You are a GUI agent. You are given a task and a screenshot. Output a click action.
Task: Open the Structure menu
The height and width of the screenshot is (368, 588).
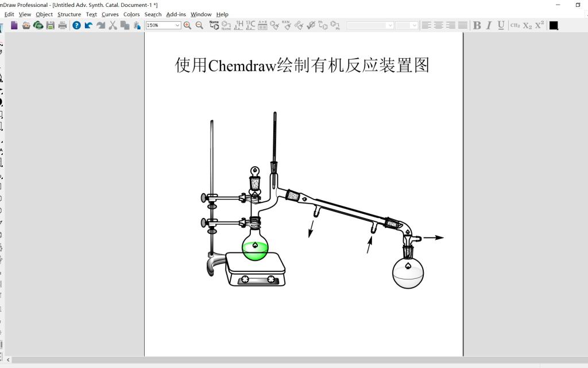(x=69, y=14)
